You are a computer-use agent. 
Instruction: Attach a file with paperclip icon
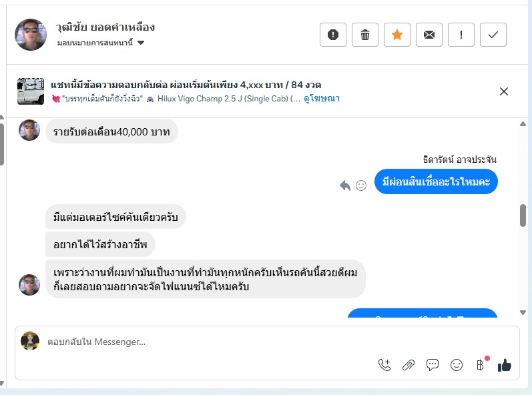[x=409, y=365]
